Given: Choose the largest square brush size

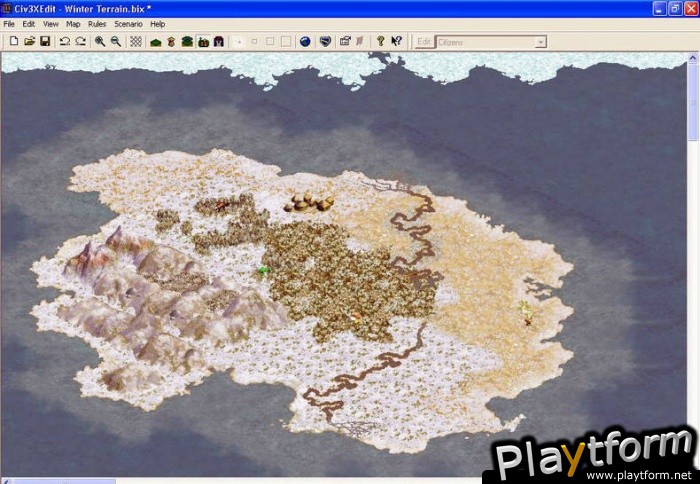Looking at the screenshot, I should 286,42.
